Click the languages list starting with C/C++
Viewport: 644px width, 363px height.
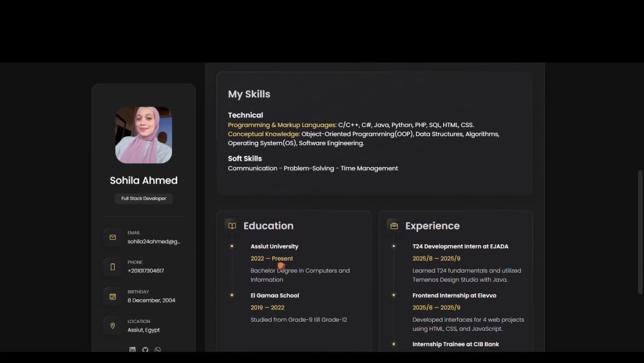pyautogui.click(x=406, y=125)
